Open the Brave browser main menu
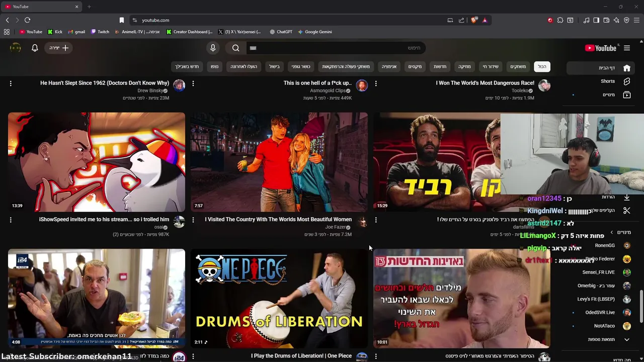Image resolution: width=644 pixels, height=362 pixels. click(637, 20)
